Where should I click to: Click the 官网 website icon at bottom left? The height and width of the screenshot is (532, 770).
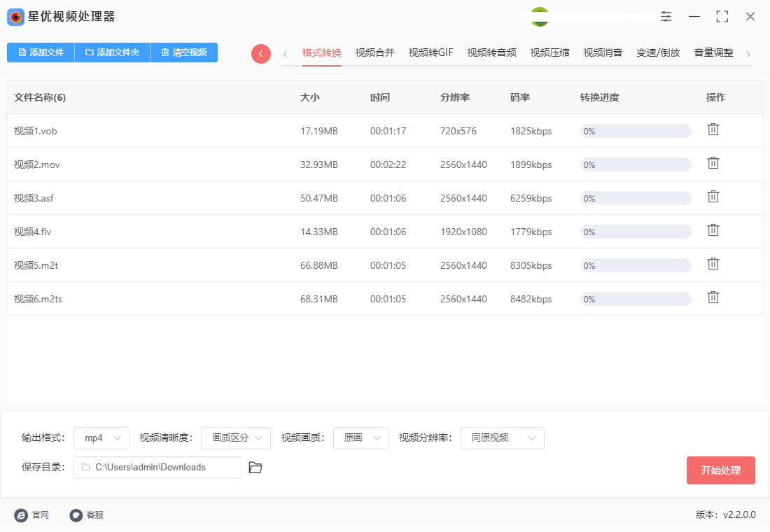(21, 514)
